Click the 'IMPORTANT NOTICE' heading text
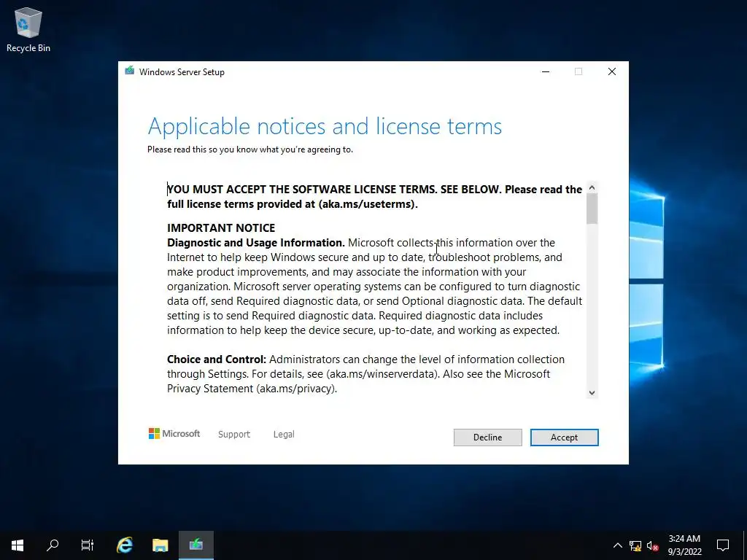Image resolution: width=747 pixels, height=560 pixels. click(x=221, y=228)
